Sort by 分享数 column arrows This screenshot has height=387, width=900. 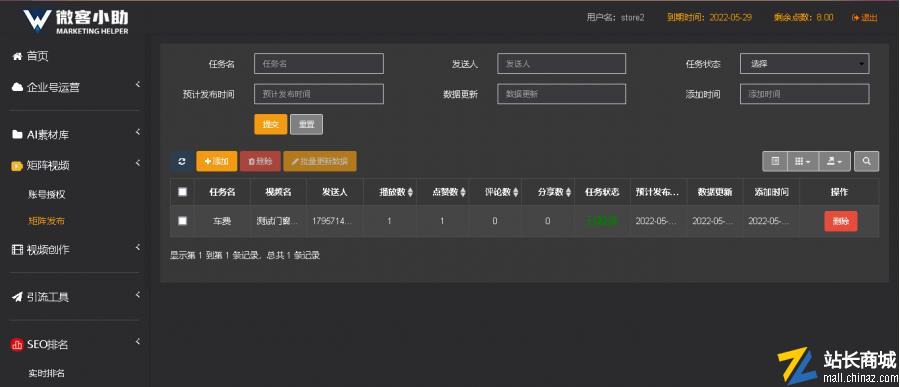pos(568,192)
